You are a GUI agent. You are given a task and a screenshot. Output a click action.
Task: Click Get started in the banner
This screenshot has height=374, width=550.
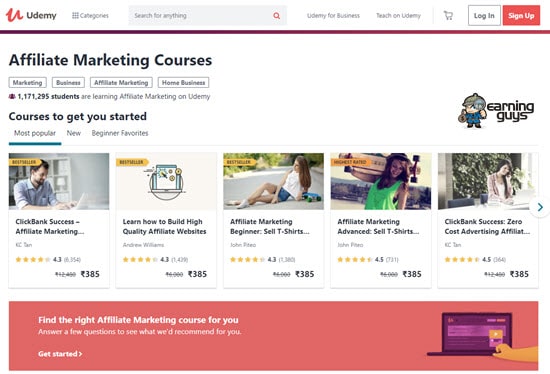point(60,354)
